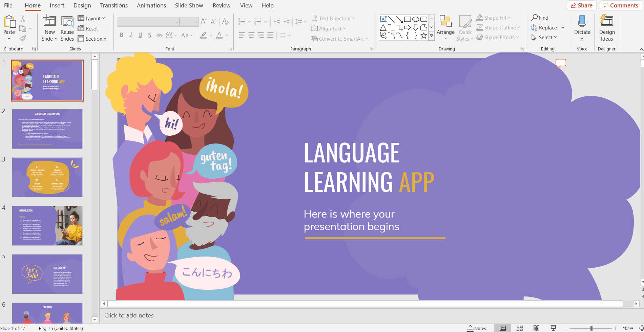Toggle the Notes pane in status bar
The height and width of the screenshot is (332, 644).
477,328
